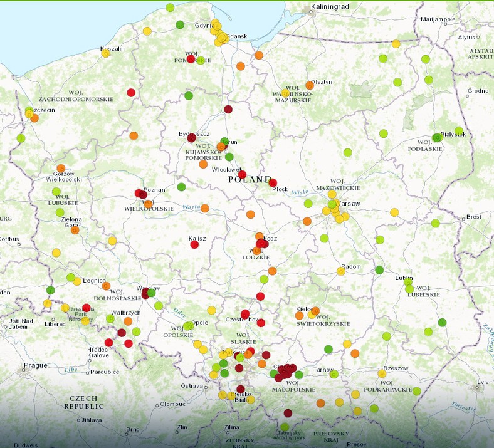Select the yellow marker at Rzeszów
494x448 pixels.
tap(382, 373)
